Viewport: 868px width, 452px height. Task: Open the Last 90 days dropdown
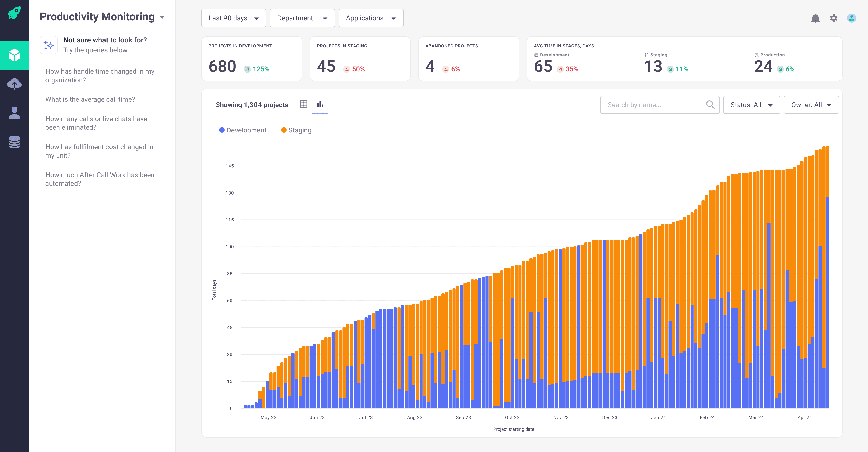(234, 18)
